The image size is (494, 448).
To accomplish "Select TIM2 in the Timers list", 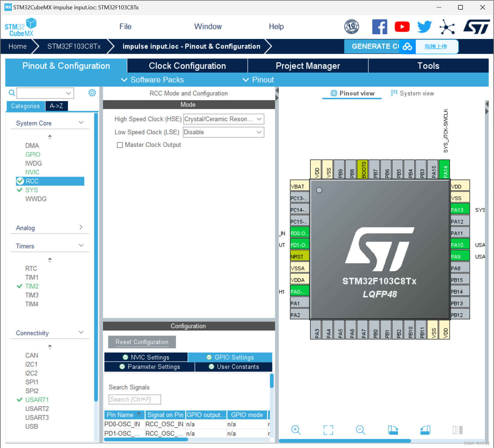I will point(32,286).
